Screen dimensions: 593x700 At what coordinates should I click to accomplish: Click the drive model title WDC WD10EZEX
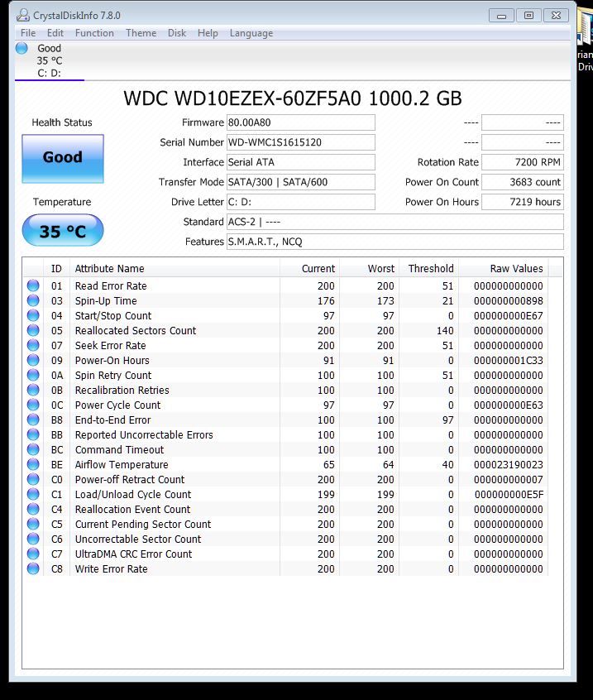pyautogui.click(x=293, y=98)
